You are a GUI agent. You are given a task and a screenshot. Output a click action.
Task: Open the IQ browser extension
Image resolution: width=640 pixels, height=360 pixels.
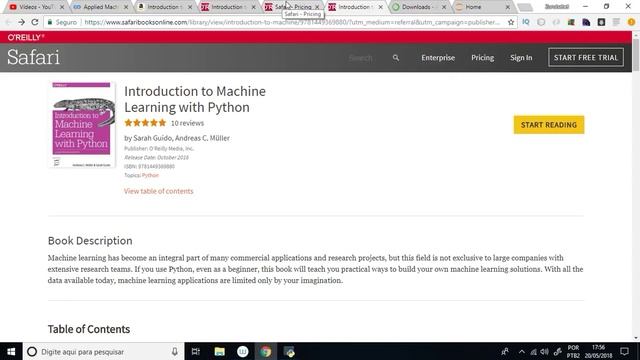(x=526, y=22)
